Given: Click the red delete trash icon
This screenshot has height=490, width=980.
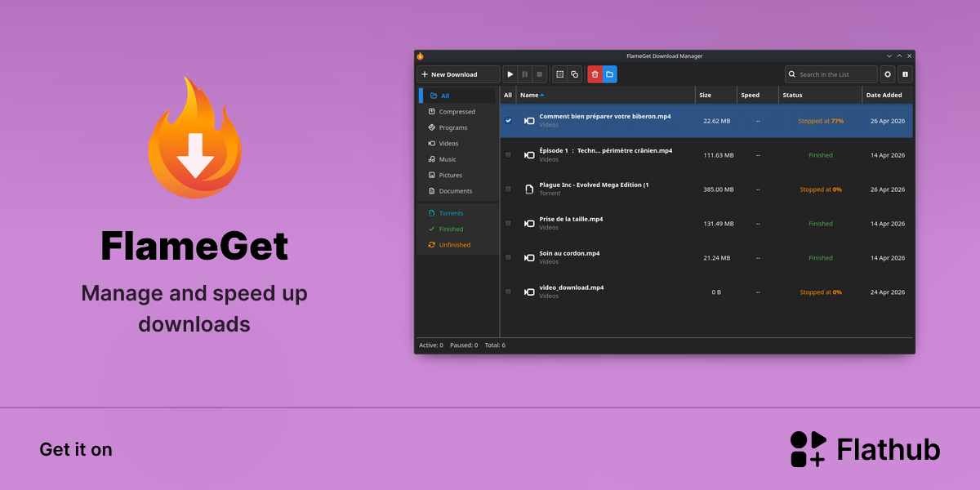Looking at the screenshot, I should pyautogui.click(x=595, y=74).
